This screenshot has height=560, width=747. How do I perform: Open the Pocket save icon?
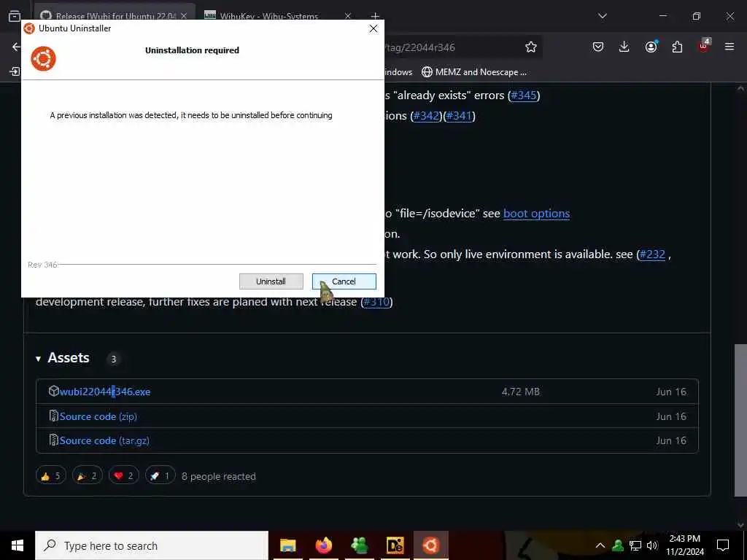click(598, 47)
